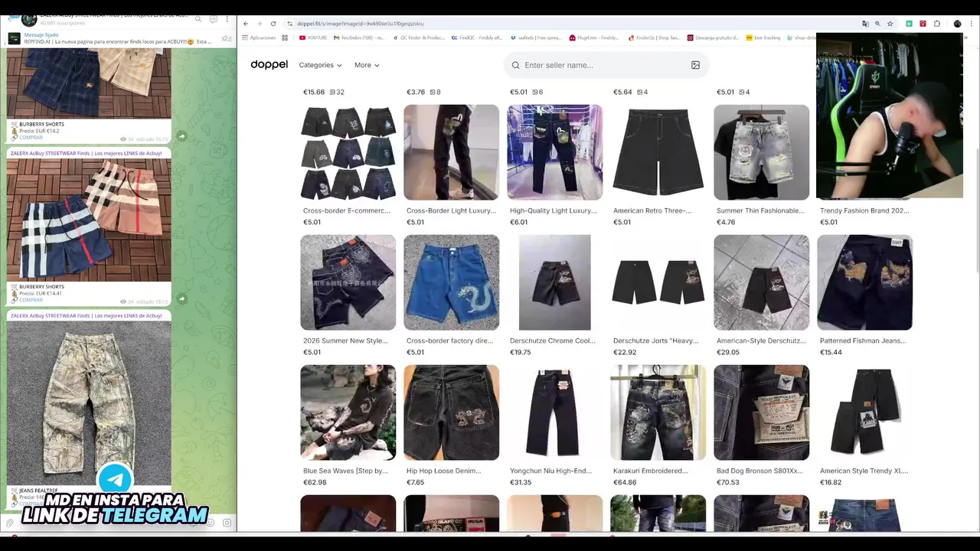Open the YOUTUBE bookmark

click(x=313, y=37)
